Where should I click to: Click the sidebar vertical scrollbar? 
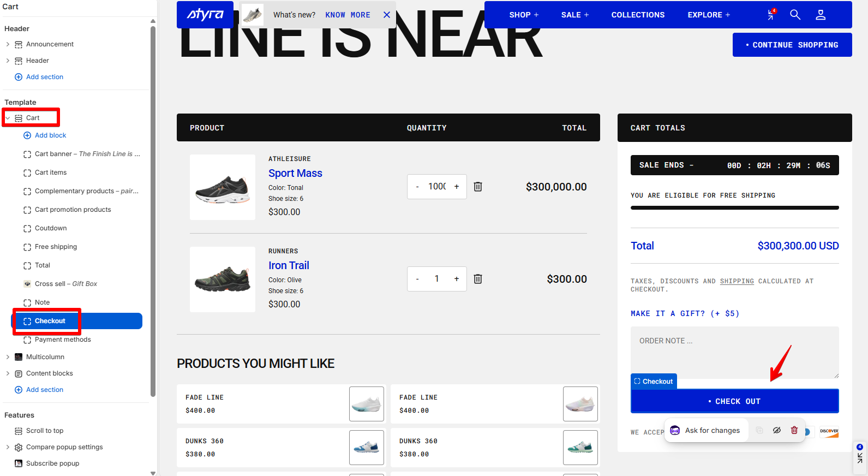[153, 211]
